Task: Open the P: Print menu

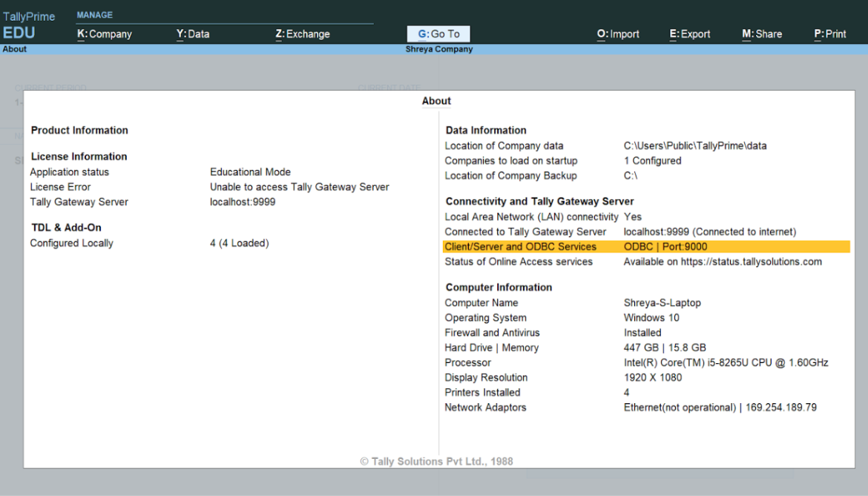Action: [830, 34]
